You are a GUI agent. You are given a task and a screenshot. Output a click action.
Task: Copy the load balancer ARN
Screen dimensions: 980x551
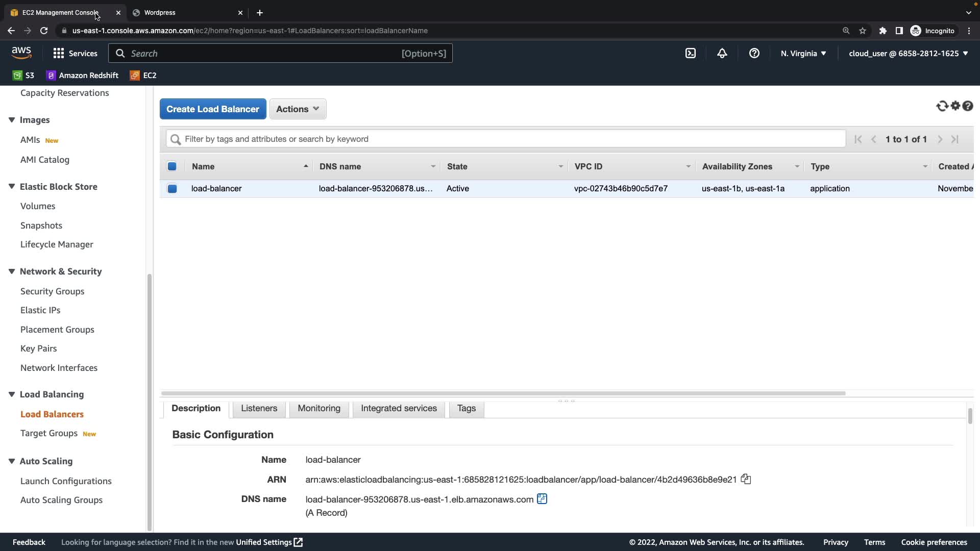tap(746, 479)
